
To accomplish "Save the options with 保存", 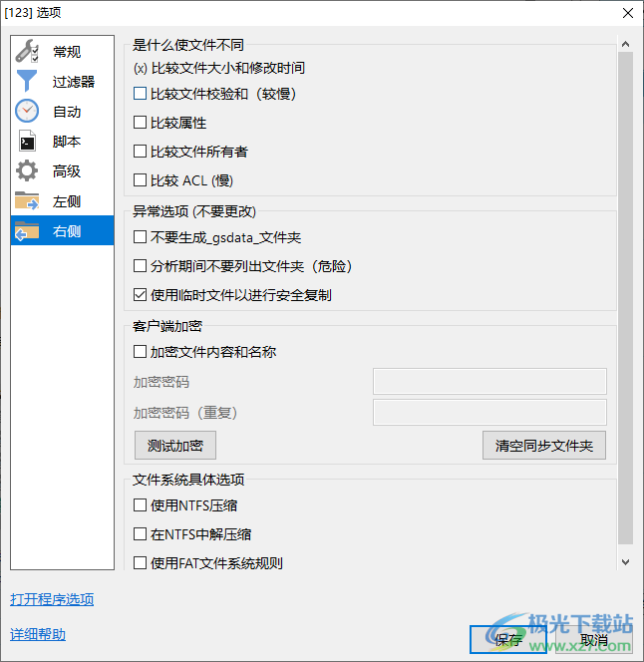I will click(x=508, y=640).
